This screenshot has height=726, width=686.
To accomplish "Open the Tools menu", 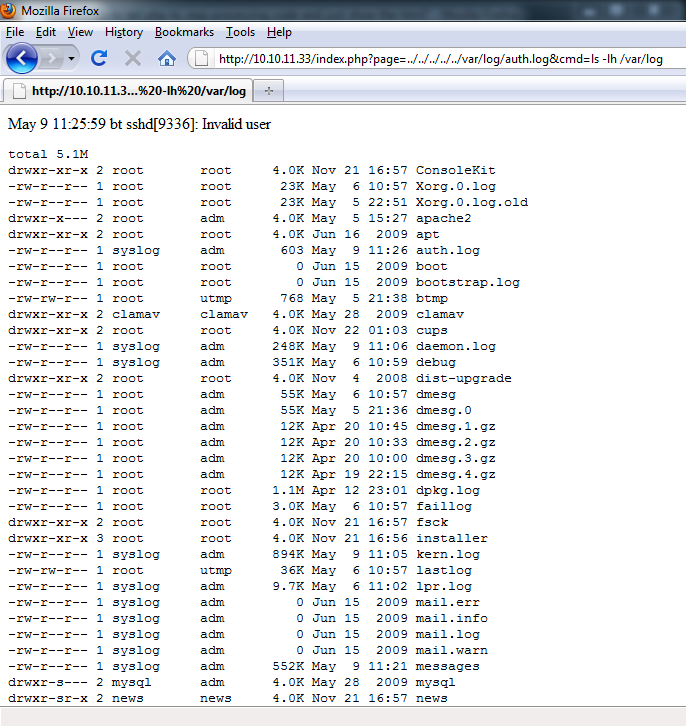I will pyautogui.click(x=240, y=32).
